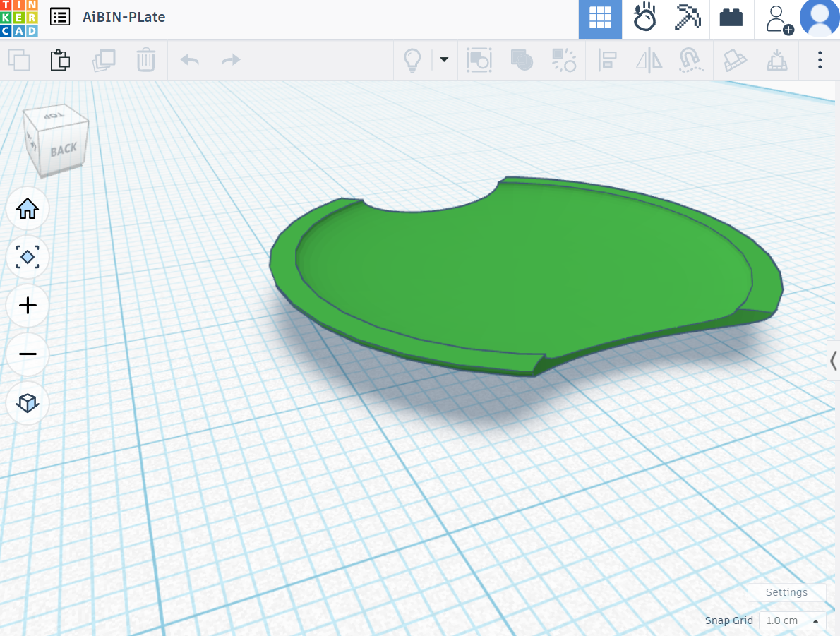Redo the last action
Screen dimensions: 840x636
tap(231, 60)
